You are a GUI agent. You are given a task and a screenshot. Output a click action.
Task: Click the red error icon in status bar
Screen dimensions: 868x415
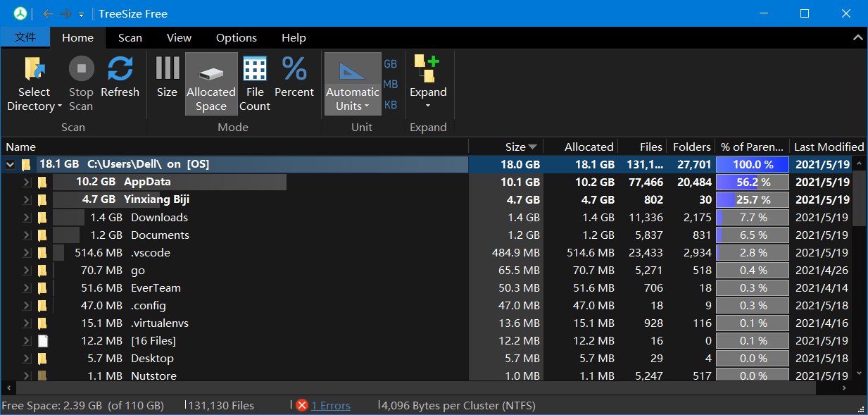click(302, 405)
